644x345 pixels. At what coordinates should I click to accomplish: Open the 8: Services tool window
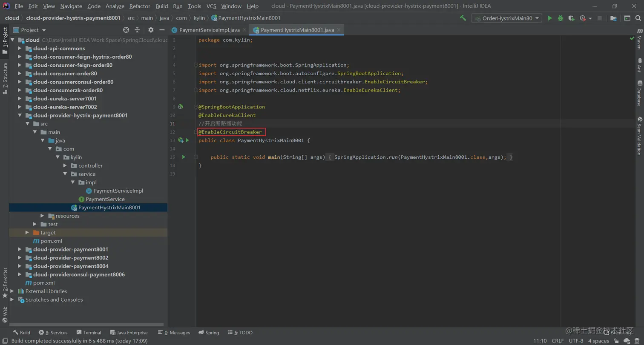tap(53, 333)
